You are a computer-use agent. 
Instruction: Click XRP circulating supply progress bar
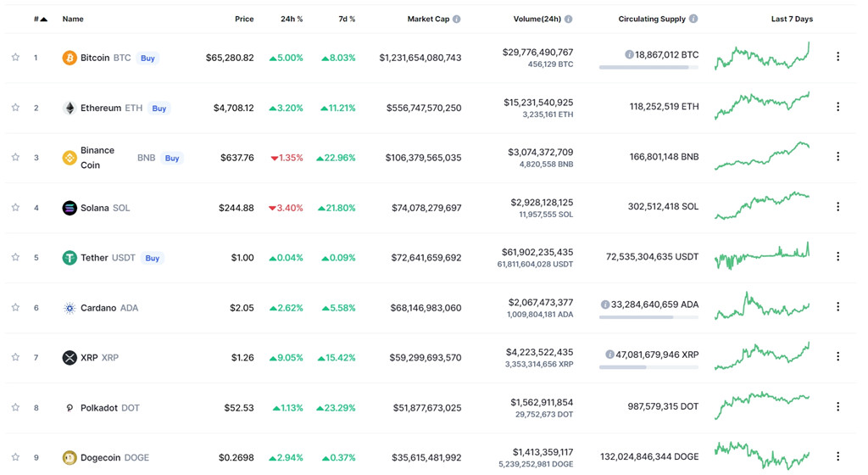tap(648, 367)
